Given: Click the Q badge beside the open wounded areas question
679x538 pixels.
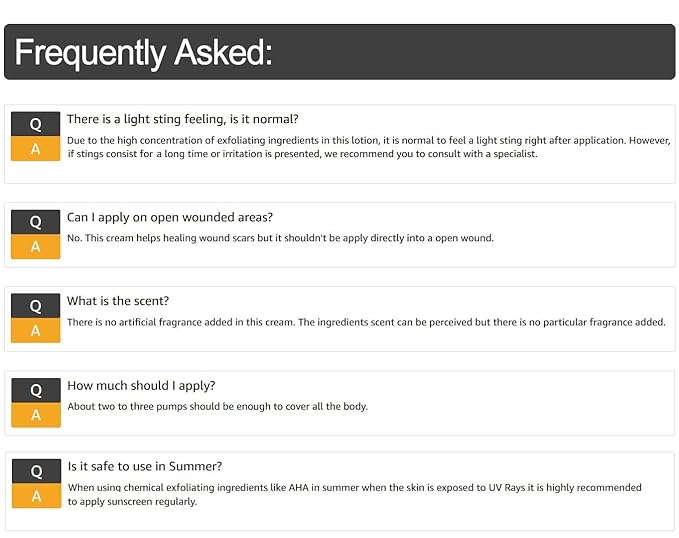Looking at the screenshot, I should tap(36, 222).
